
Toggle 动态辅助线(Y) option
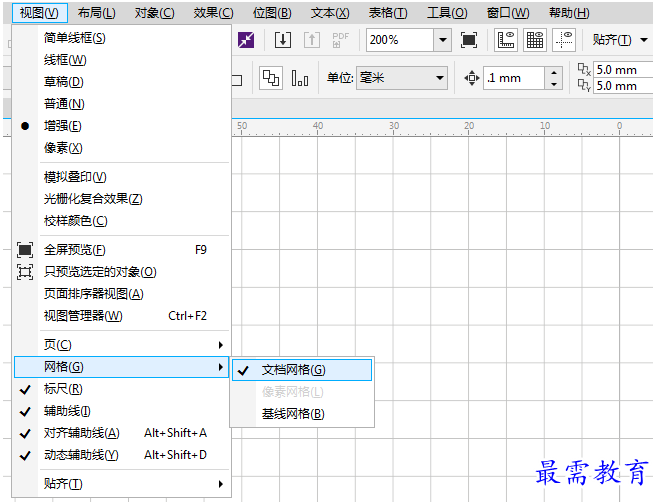[122, 455]
